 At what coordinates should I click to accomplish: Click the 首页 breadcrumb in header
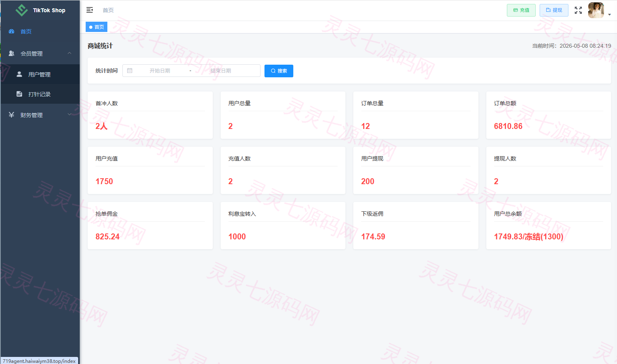coord(108,10)
